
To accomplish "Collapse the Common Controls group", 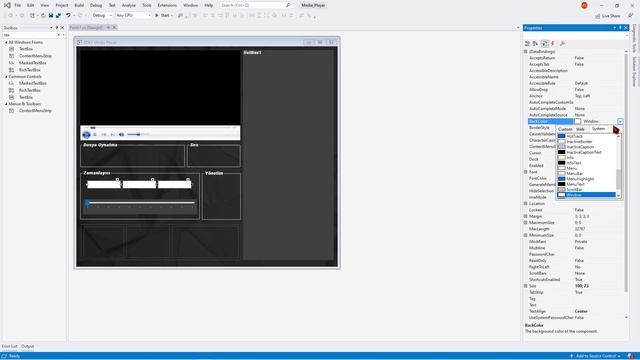I will click(x=6, y=77).
